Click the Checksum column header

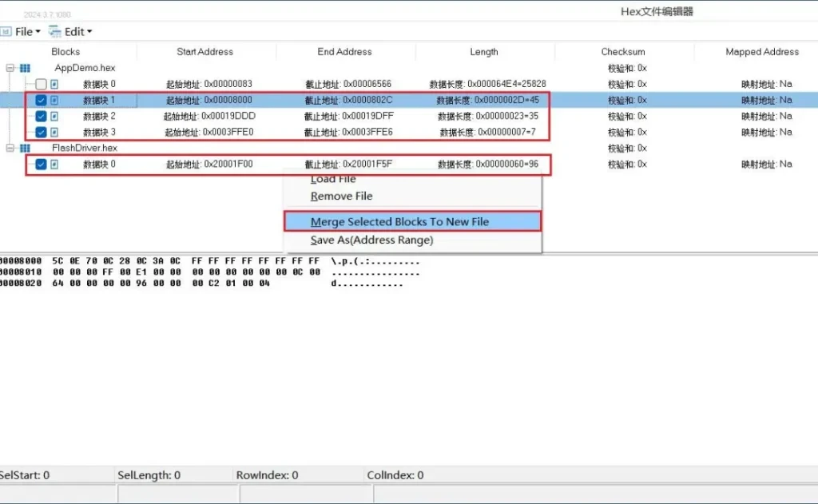click(x=623, y=52)
